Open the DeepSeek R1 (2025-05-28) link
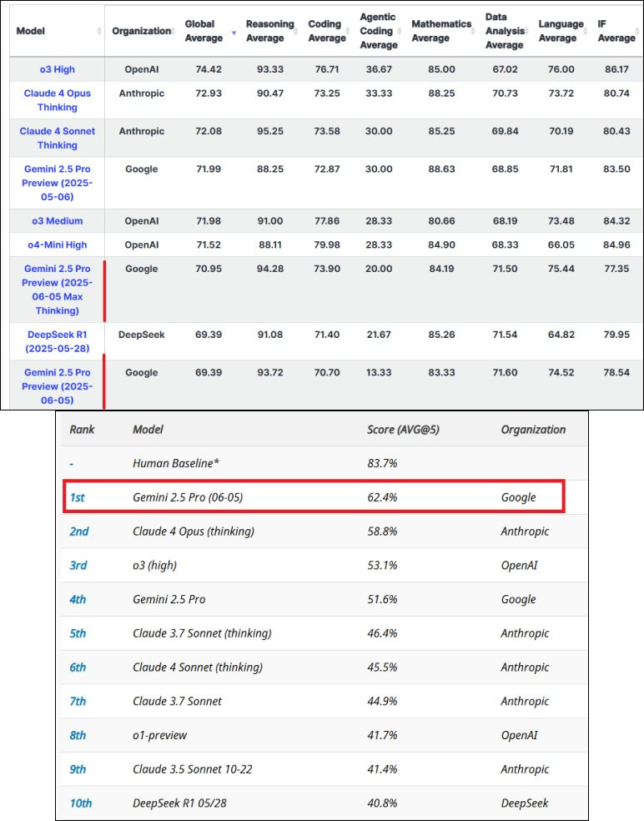Screen dimensions: 644x821 (x=57, y=341)
